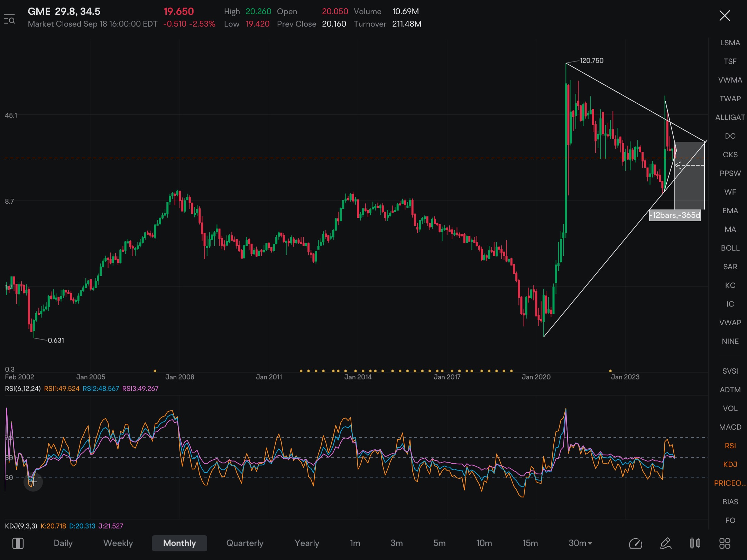The width and height of the screenshot is (747, 560).
Task: Open the drawing pencil tool
Action: coord(666,543)
